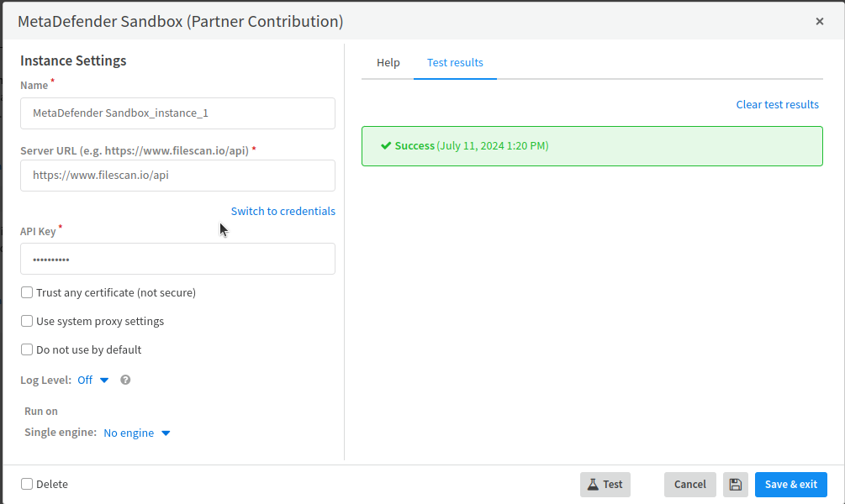Screen dimensions: 845x504
Task: Open Single engine No engine dropdown
Action: pos(137,433)
